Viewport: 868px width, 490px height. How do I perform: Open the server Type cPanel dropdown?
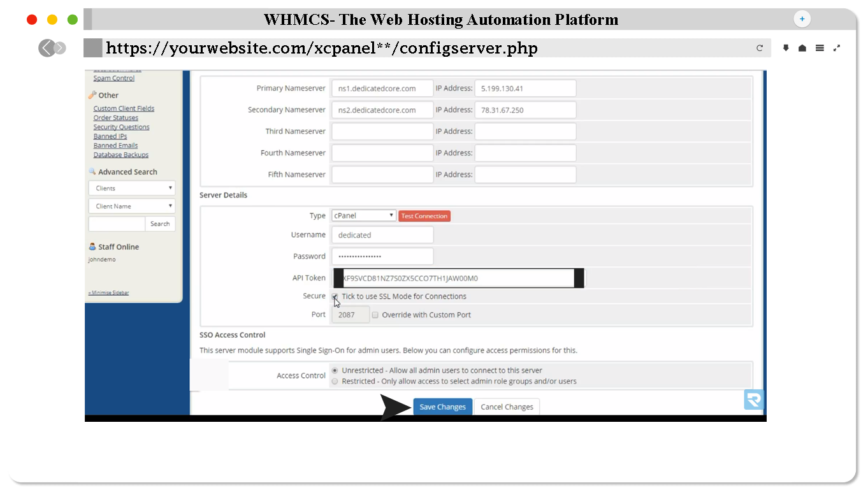364,215
